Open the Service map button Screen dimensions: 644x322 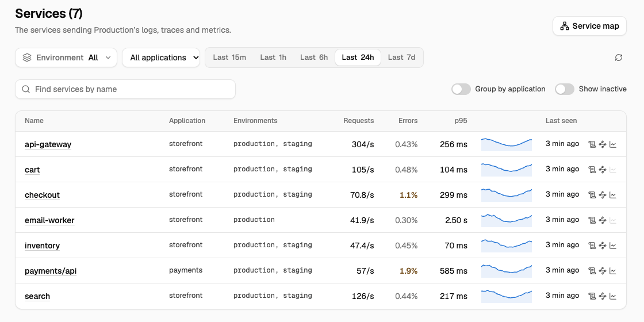click(x=589, y=26)
